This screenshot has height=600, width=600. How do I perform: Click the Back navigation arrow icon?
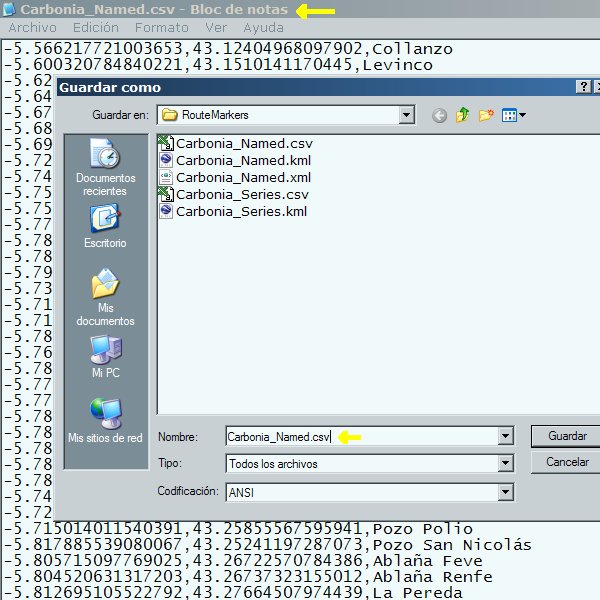point(439,116)
